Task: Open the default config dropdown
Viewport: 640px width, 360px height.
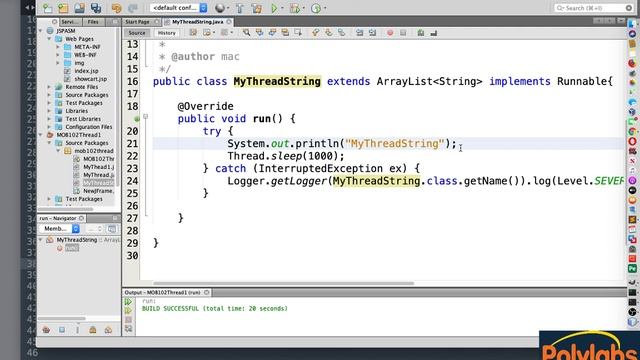Action: click(x=178, y=8)
